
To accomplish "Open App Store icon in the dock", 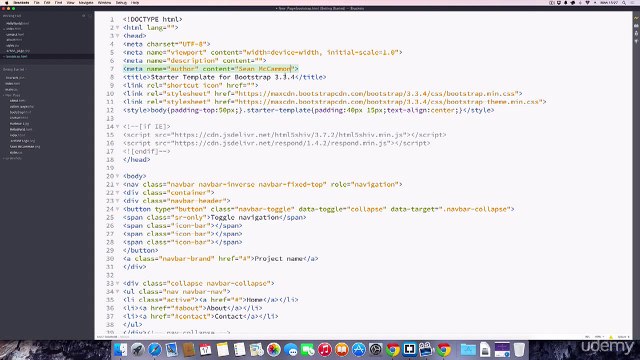I will [x=359, y=350].
